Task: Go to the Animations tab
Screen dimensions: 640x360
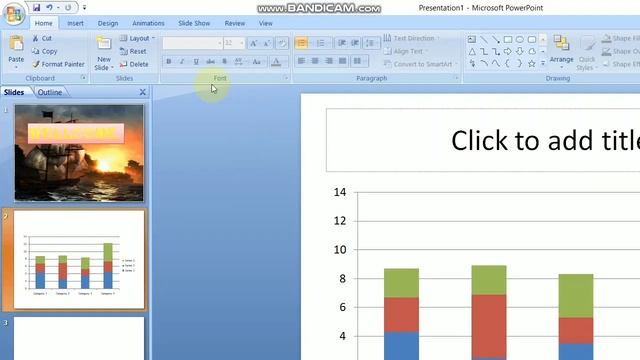Action: tap(148, 23)
